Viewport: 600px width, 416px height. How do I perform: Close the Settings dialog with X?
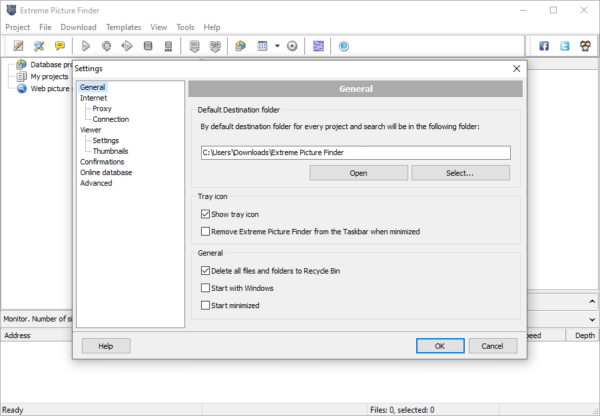(517, 69)
